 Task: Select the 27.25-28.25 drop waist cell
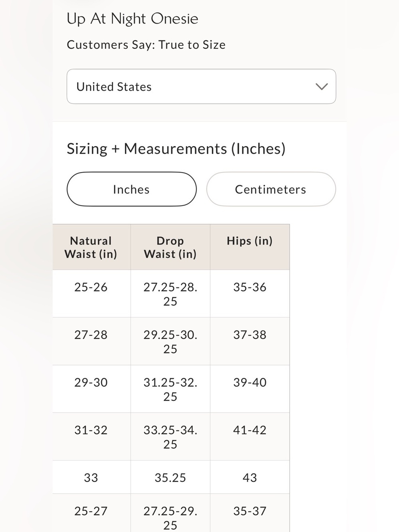(171, 294)
